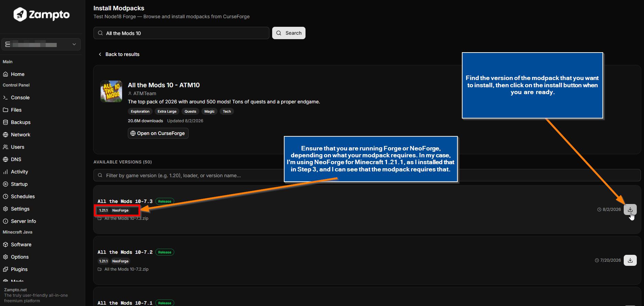Screen dimensions: 644x306
Task: Click the All the Mods 10-7.1 title
Action: click(125, 303)
